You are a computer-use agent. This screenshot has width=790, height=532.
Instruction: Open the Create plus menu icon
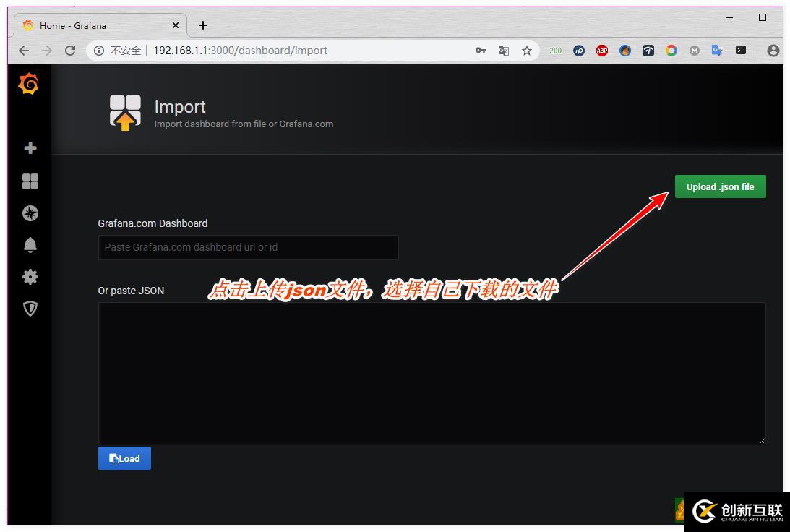coord(30,147)
